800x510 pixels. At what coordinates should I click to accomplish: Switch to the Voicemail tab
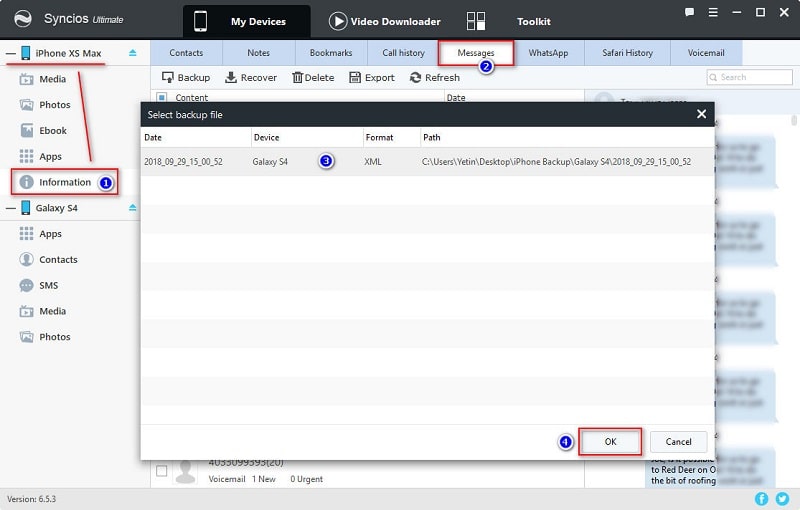click(x=706, y=53)
